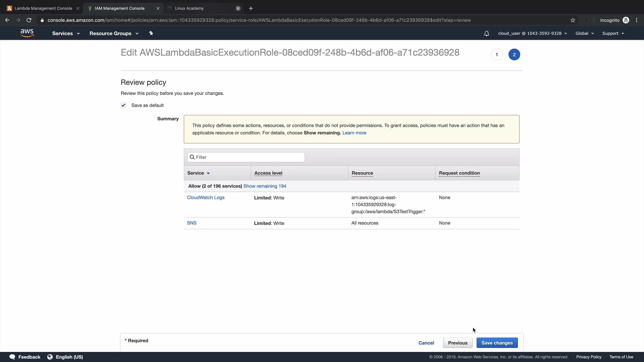Reload the page with refresh icon
The width and height of the screenshot is (644, 362).
tap(29, 20)
